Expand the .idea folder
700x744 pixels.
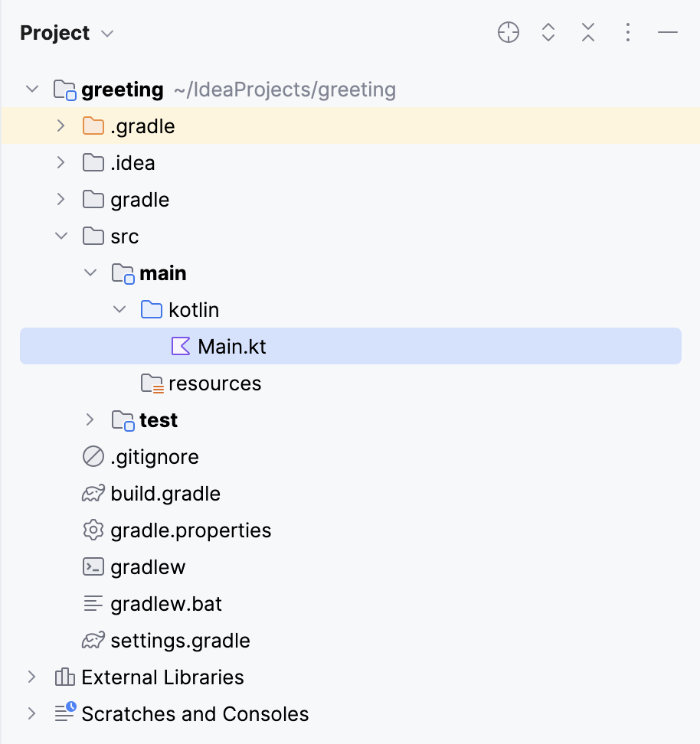(61, 162)
